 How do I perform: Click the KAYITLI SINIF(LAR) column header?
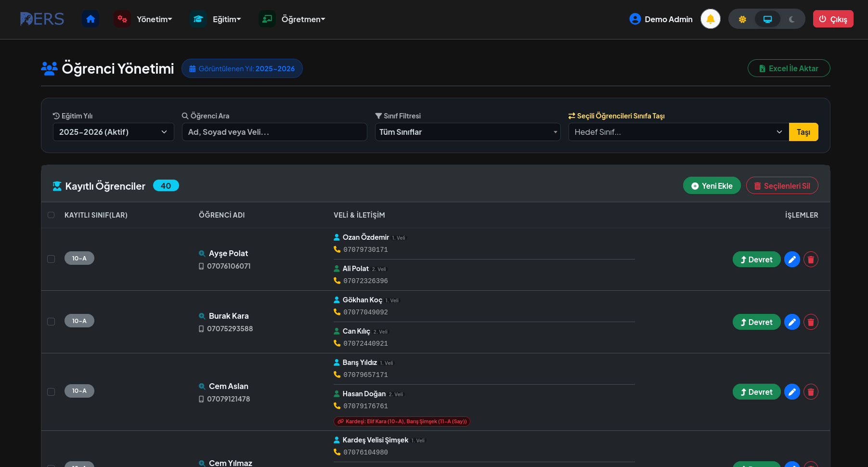pos(96,215)
